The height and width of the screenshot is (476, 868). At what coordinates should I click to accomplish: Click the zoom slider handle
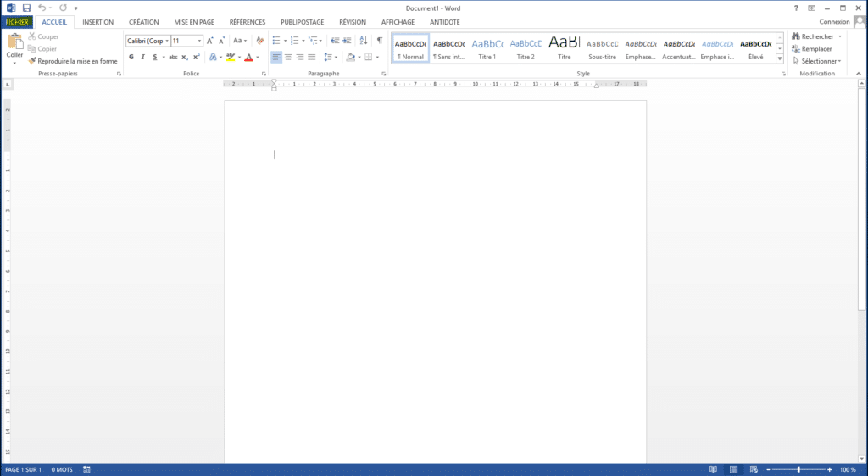[798, 469]
